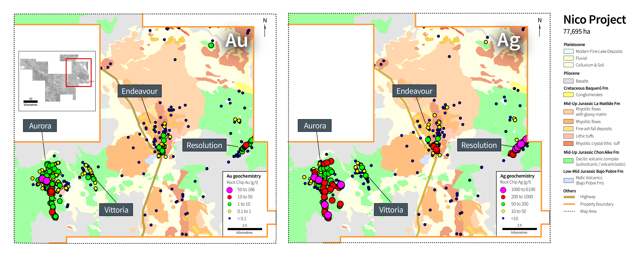644x256 pixels.
Task: Click the Ag geochemistry legend title
Action: pyautogui.click(x=517, y=176)
